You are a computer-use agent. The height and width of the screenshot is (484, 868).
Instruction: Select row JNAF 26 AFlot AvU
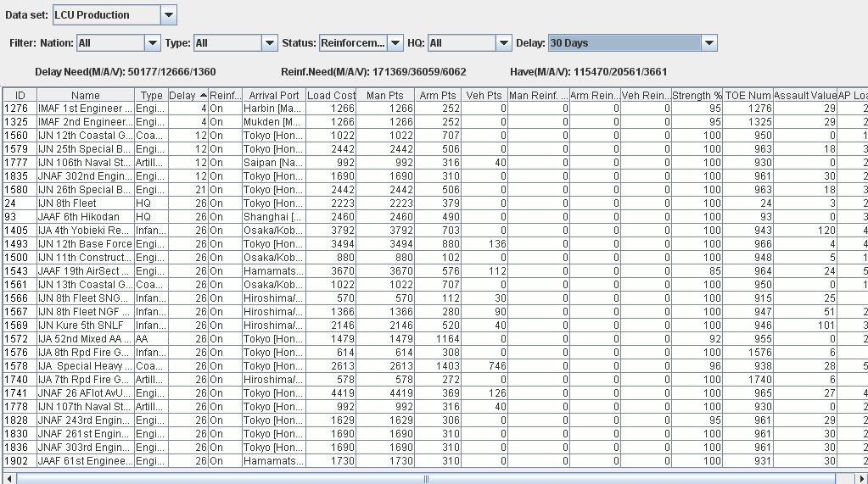click(x=434, y=392)
